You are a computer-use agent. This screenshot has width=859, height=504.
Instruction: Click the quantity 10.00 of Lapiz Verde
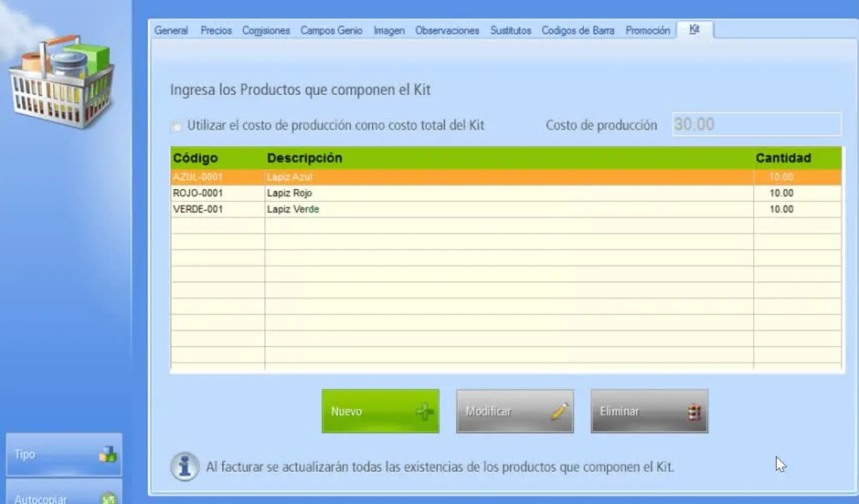(781, 209)
